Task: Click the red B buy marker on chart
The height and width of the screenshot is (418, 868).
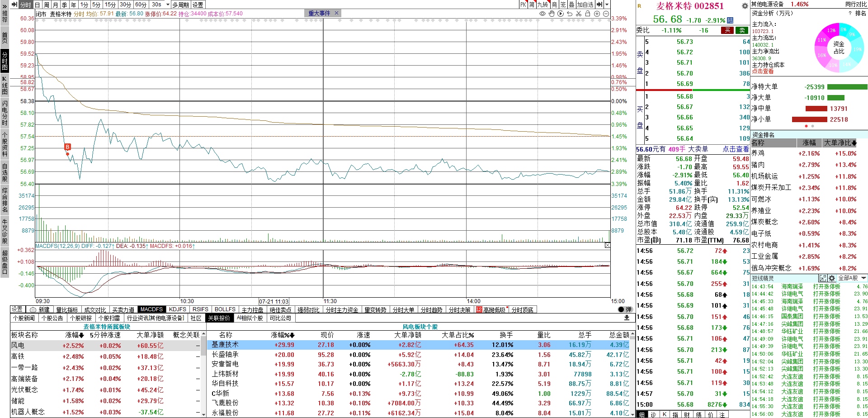Action: point(67,147)
